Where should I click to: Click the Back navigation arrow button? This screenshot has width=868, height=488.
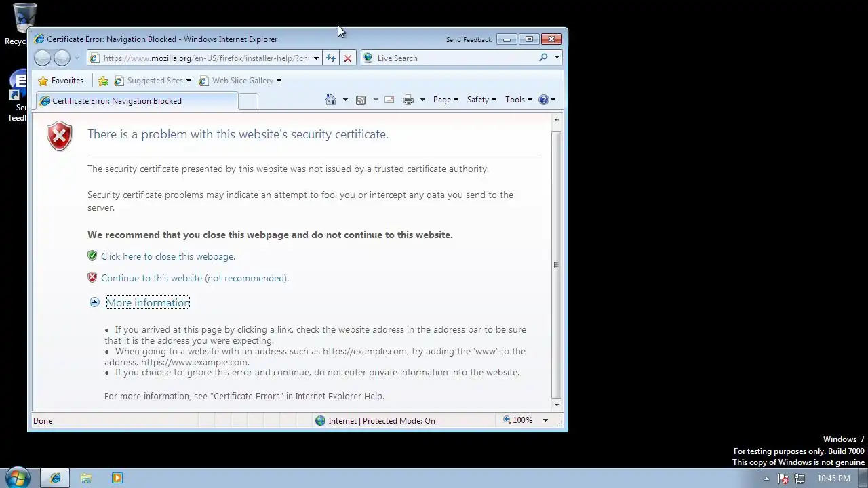coord(42,58)
